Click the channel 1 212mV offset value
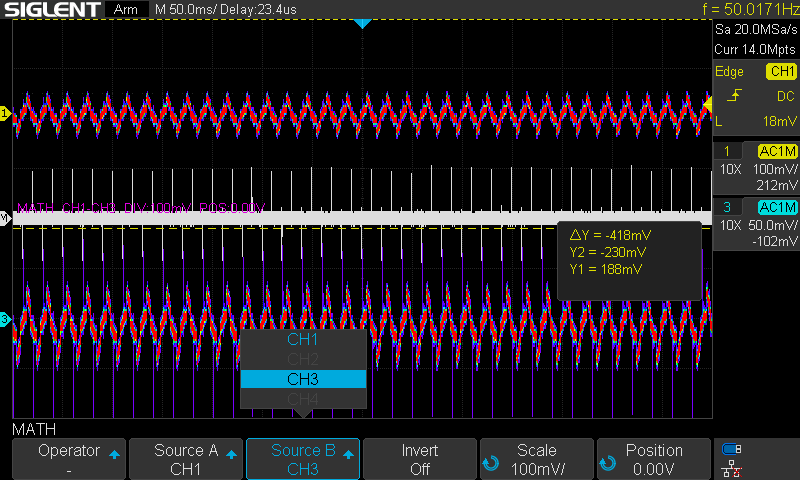This screenshot has width=800, height=480. tap(777, 185)
